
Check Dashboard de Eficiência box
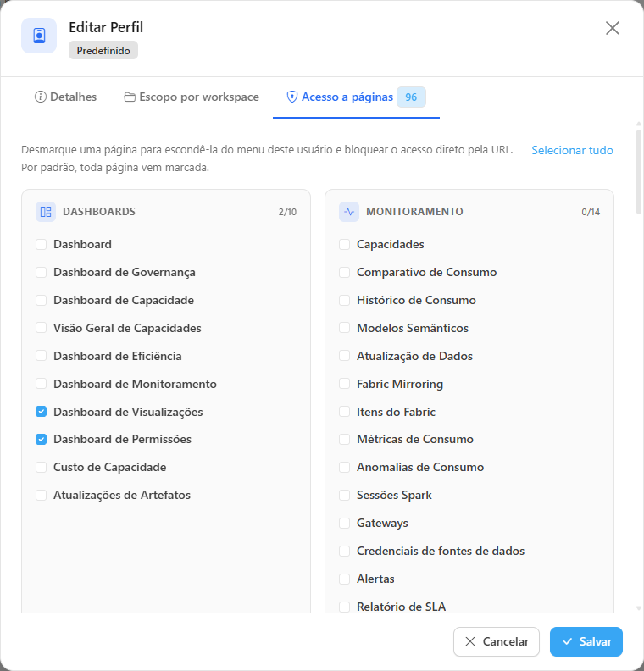click(x=41, y=356)
